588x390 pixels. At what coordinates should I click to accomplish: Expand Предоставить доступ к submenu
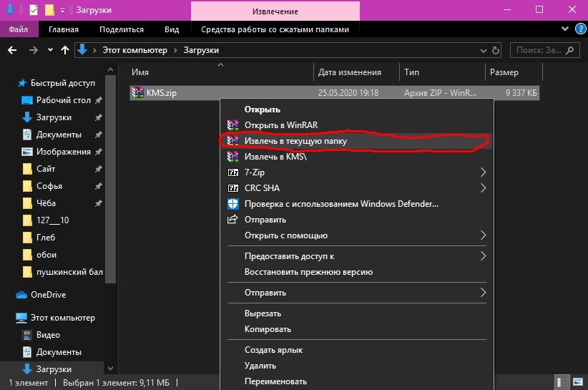coord(357,256)
